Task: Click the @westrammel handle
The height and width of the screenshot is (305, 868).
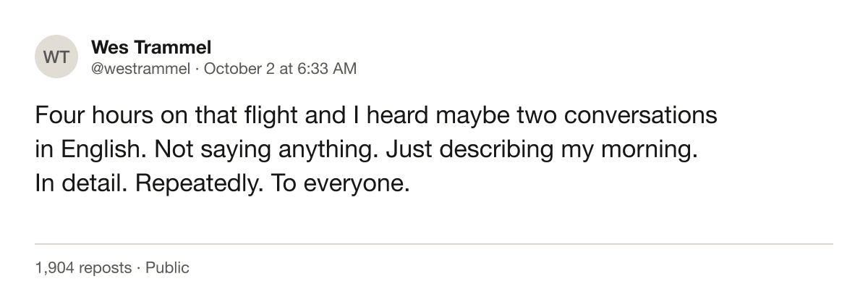Action: (x=140, y=69)
